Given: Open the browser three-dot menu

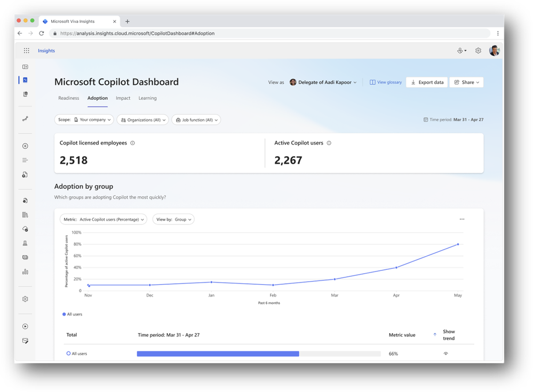Looking at the screenshot, I should (498, 33).
